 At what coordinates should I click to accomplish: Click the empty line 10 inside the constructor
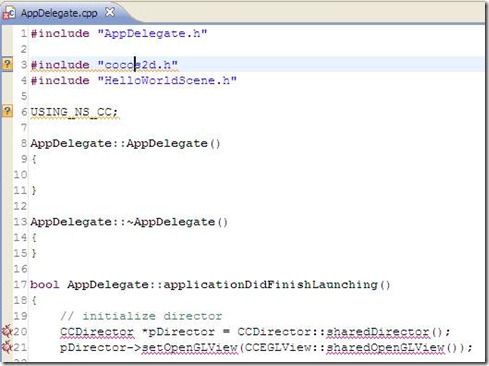click(x=257, y=175)
